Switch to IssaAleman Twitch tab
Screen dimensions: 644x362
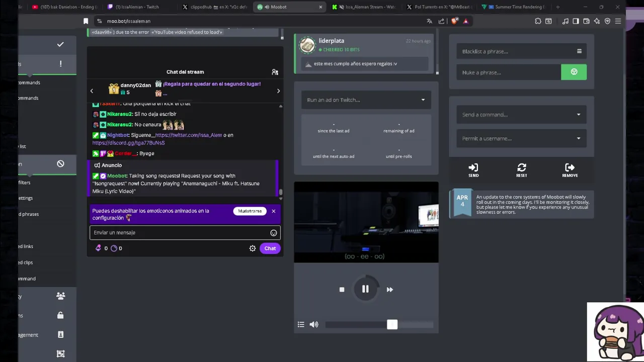[137, 7]
